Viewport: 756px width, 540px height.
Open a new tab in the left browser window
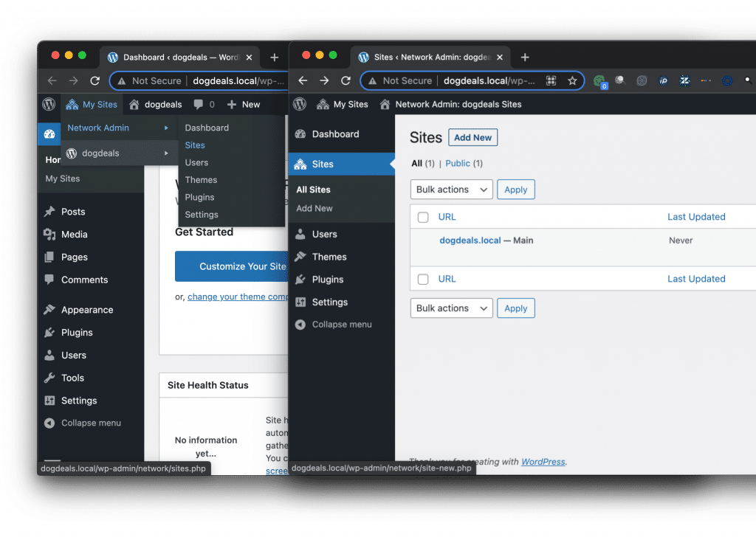[x=275, y=58]
